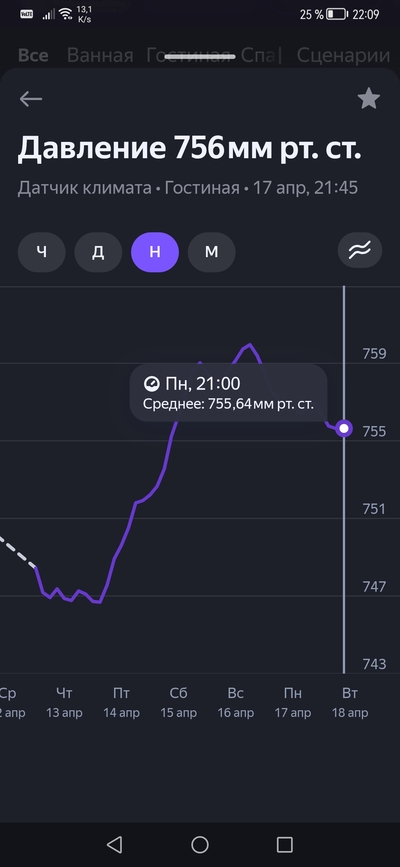Select the М monthly range
Viewport: 400px width, 867px height.
[211, 252]
